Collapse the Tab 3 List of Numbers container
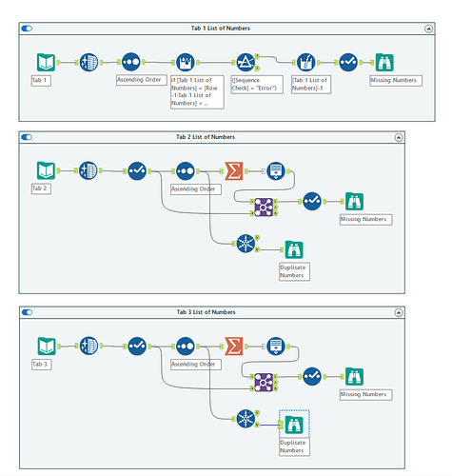Image resolution: width=452 pixels, height=476 pixels. [399, 312]
